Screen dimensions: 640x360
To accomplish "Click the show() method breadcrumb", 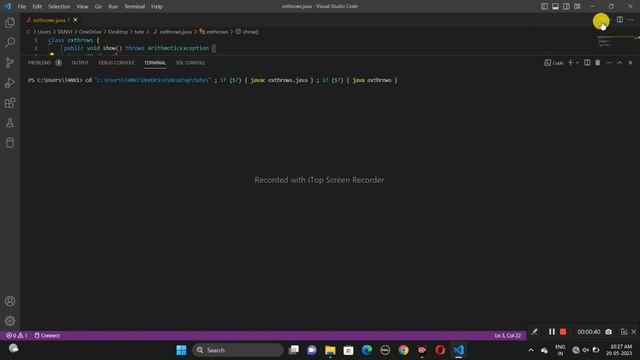I will coord(247,31).
